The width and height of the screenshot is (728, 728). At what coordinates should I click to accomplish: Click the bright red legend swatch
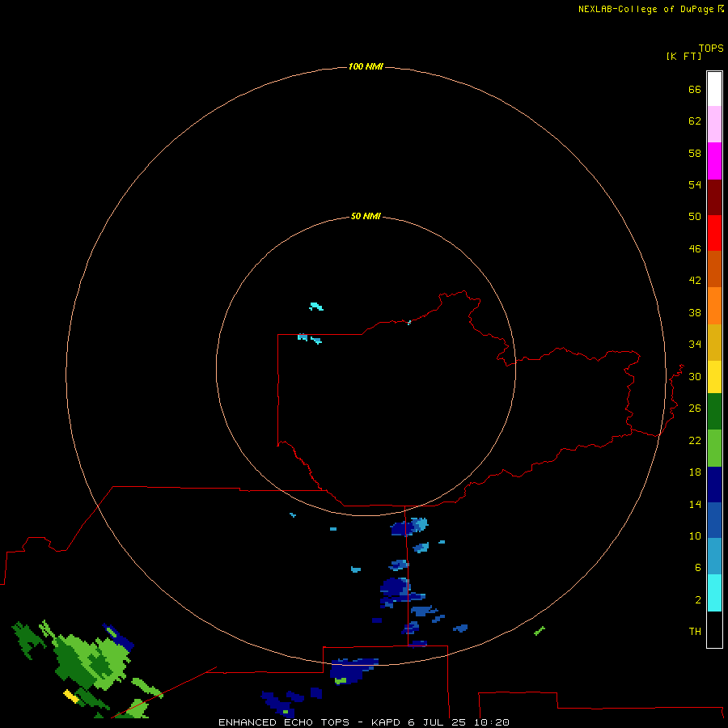714,233
